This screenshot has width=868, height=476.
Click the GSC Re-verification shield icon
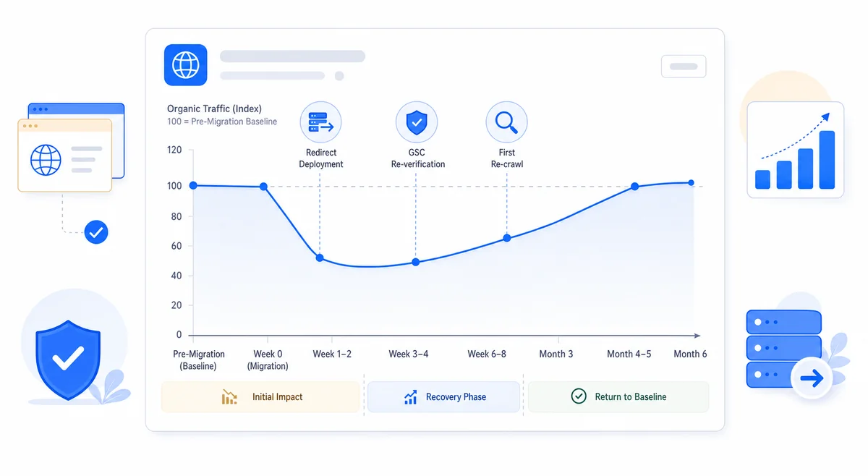point(417,122)
